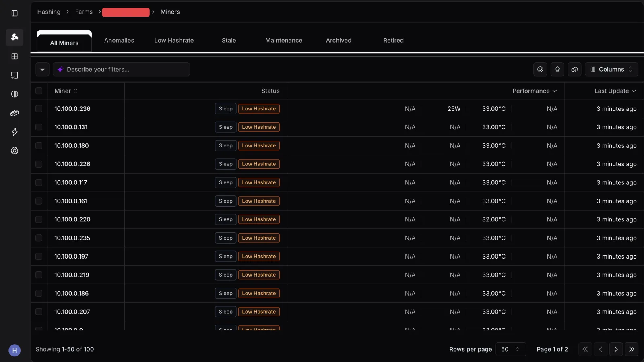
Task: Click the Farms breadcrumb link
Action: pyautogui.click(x=84, y=12)
